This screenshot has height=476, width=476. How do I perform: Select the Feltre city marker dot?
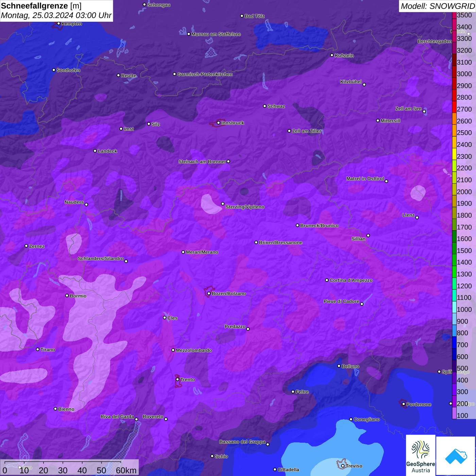(293, 392)
